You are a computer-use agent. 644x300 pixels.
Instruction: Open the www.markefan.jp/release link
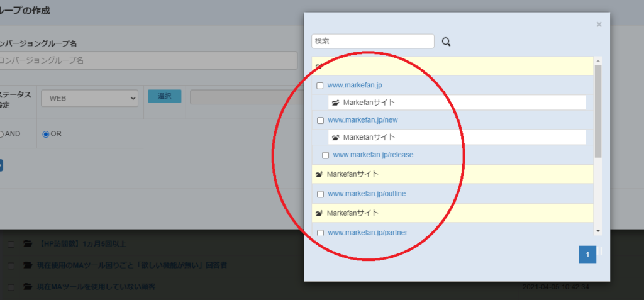[x=373, y=155]
